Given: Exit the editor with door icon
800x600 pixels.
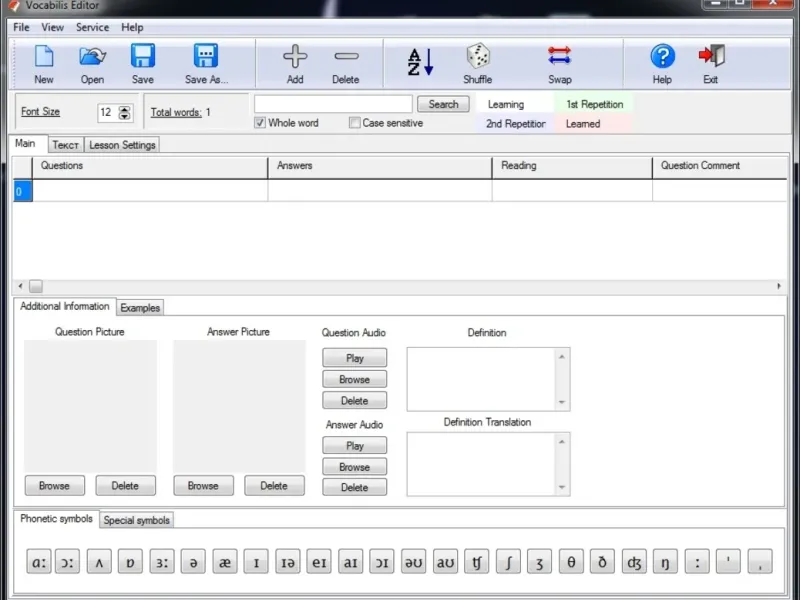Looking at the screenshot, I should [x=711, y=64].
